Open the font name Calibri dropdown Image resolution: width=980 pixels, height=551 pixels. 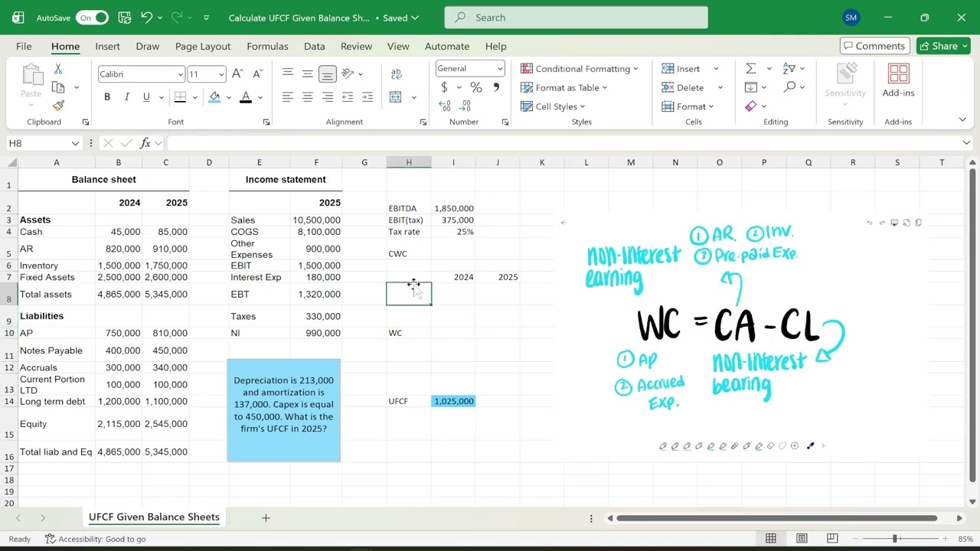coord(181,74)
